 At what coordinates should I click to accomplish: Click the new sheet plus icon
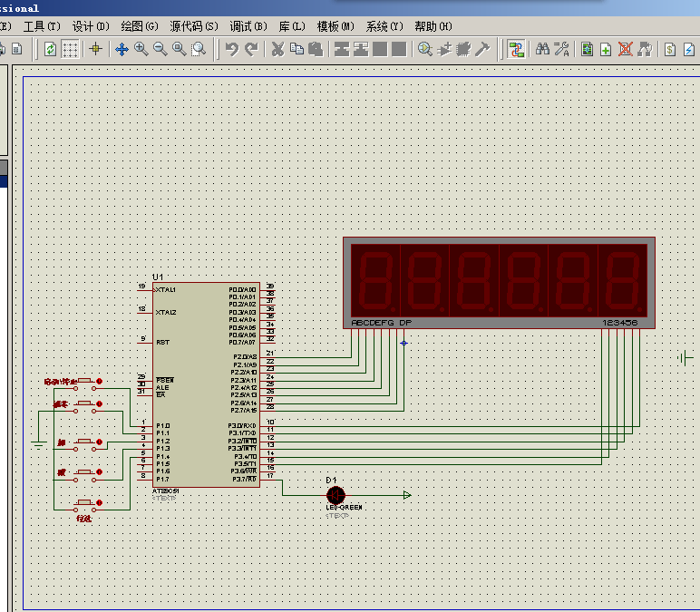[606, 49]
